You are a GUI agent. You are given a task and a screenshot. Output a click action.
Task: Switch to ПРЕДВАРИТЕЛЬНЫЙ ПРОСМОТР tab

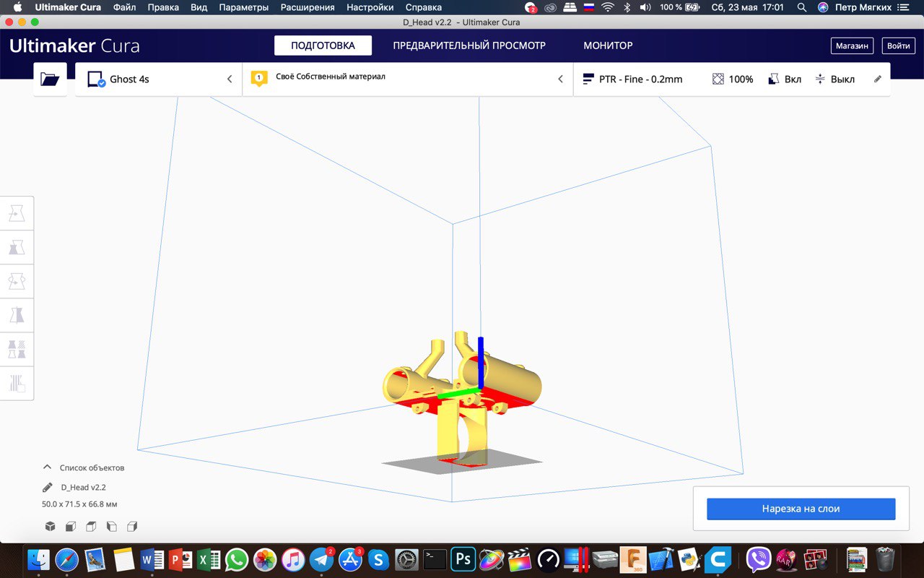tap(469, 46)
